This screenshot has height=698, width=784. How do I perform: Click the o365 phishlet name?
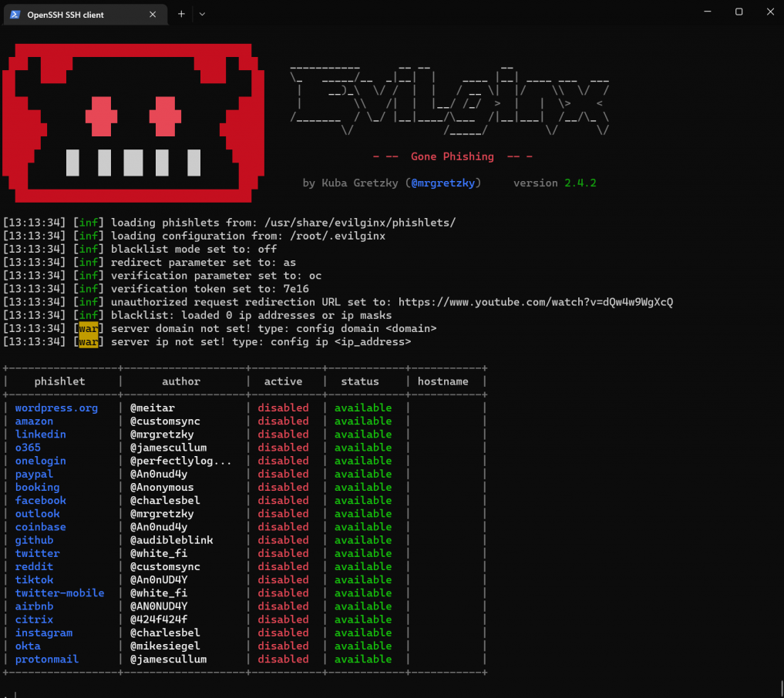[x=28, y=447]
